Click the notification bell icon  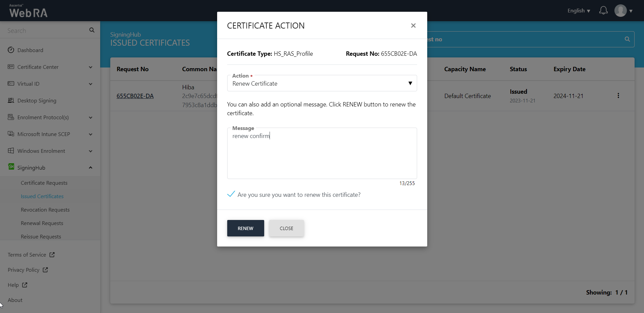(603, 11)
